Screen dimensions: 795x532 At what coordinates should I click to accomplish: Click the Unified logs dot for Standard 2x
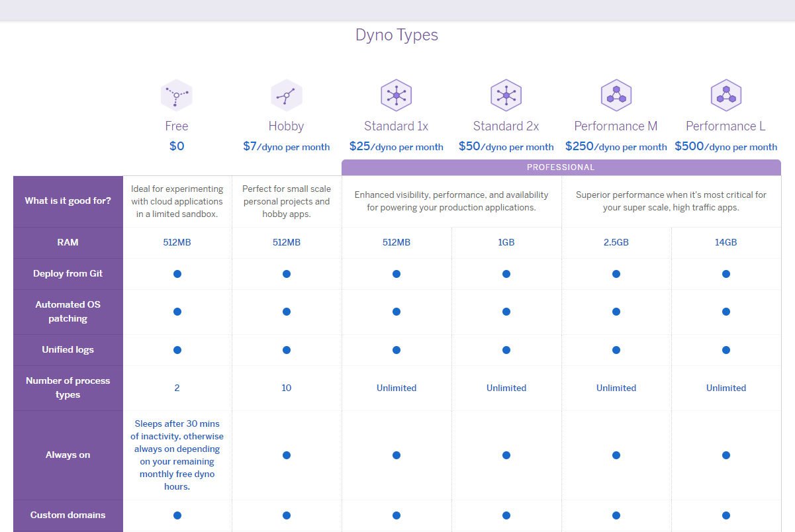coord(506,350)
